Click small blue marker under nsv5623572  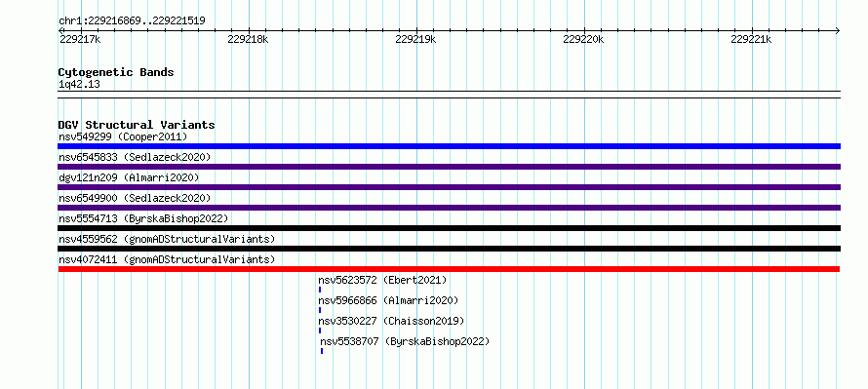pos(320,290)
